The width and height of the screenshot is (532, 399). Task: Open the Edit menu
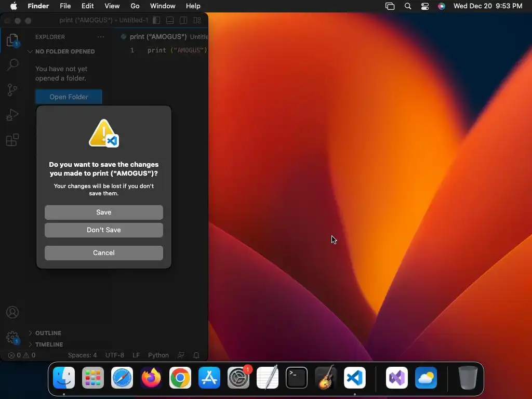point(87,6)
